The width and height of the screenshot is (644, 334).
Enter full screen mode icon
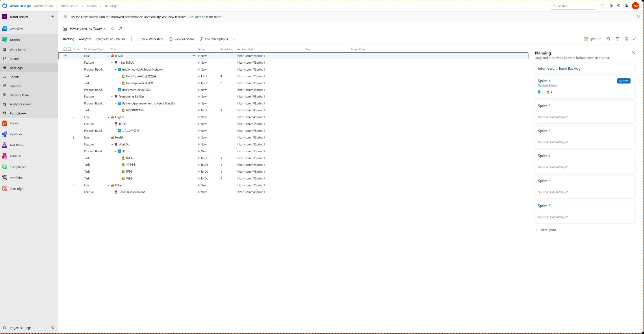click(635, 39)
